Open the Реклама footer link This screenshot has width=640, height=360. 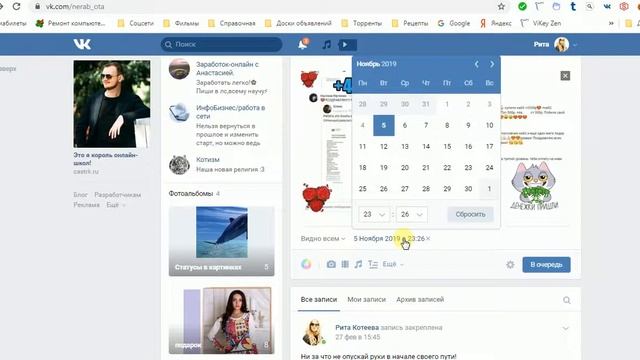pos(86,205)
